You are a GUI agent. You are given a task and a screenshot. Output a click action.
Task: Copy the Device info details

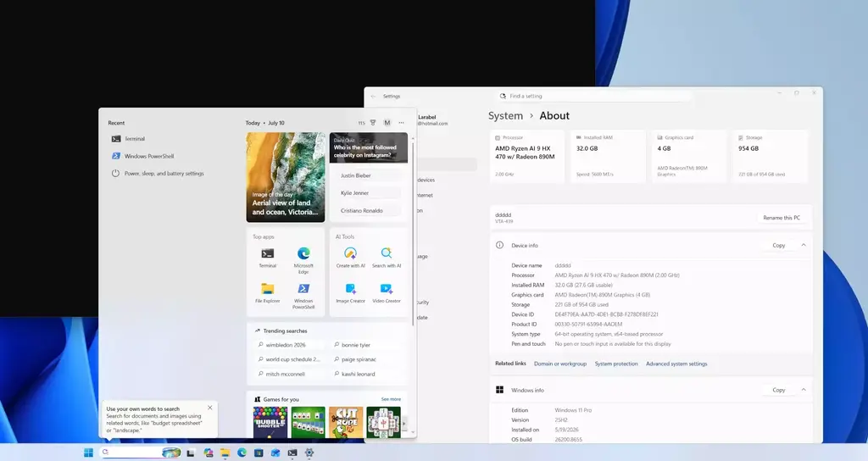(778, 245)
